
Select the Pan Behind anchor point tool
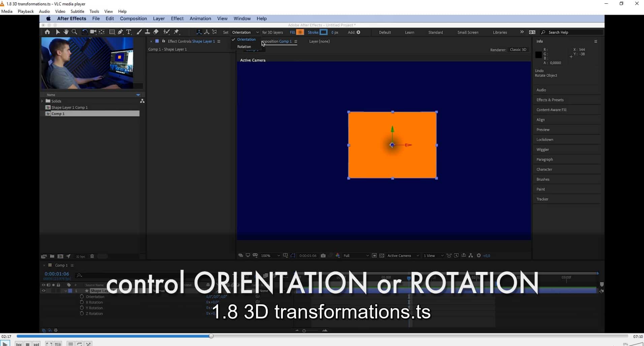click(x=101, y=32)
